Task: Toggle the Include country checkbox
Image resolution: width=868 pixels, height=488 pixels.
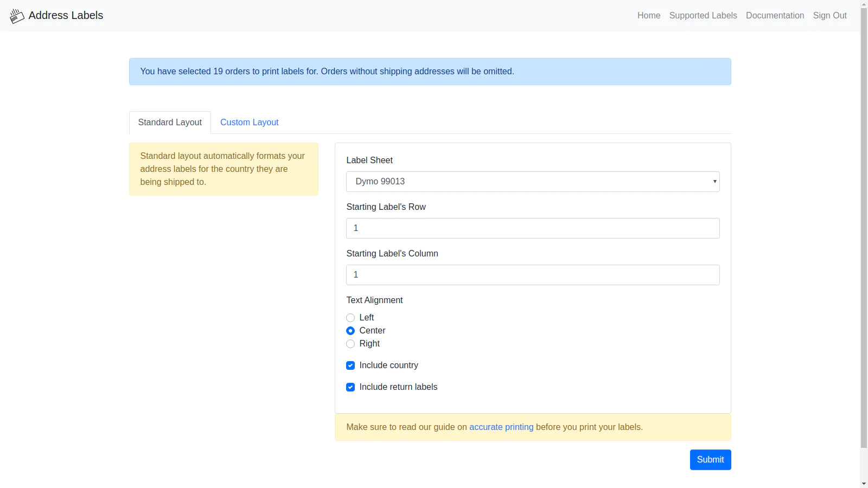Action: [x=350, y=365]
